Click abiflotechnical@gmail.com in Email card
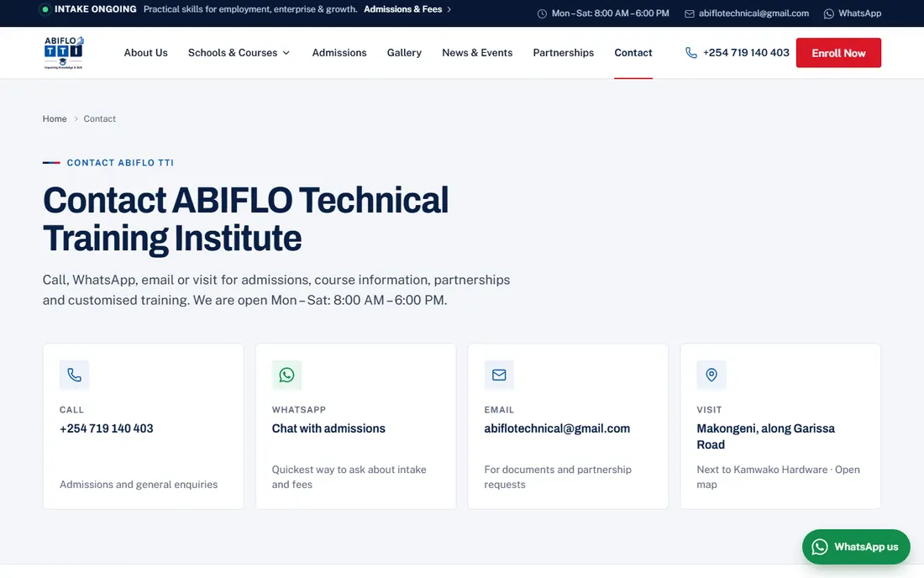Screen dimensions: 924x578 pos(557,428)
